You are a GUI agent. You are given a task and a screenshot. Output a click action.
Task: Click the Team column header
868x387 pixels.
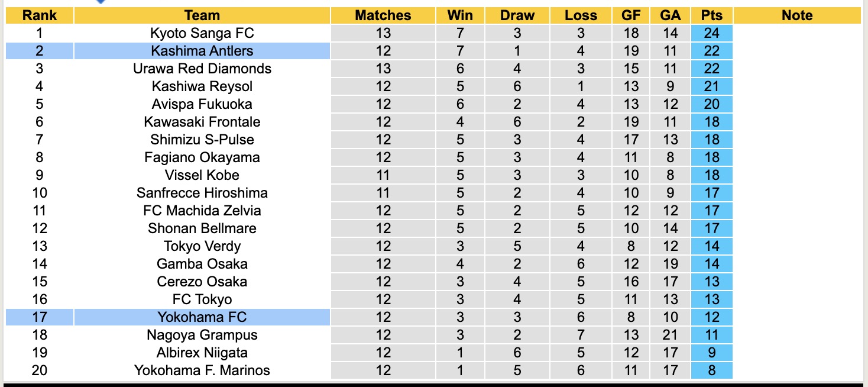tap(202, 15)
